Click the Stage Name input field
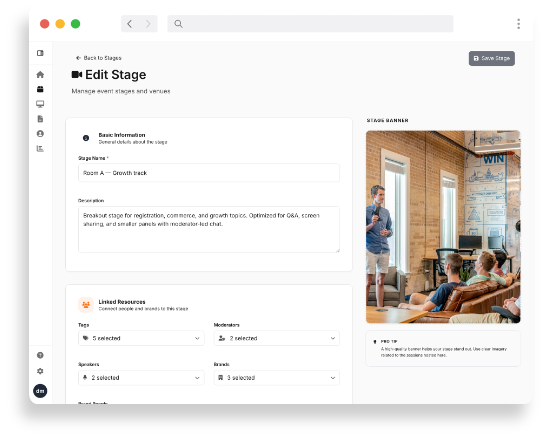This screenshot has height=440, width=546. (x=209, y=173)
